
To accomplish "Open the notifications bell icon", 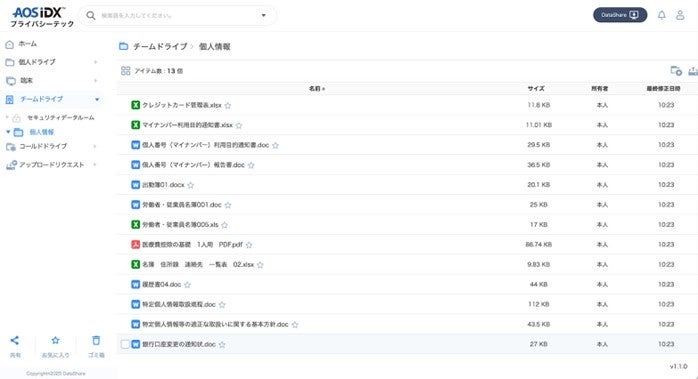I will point(661,15).
